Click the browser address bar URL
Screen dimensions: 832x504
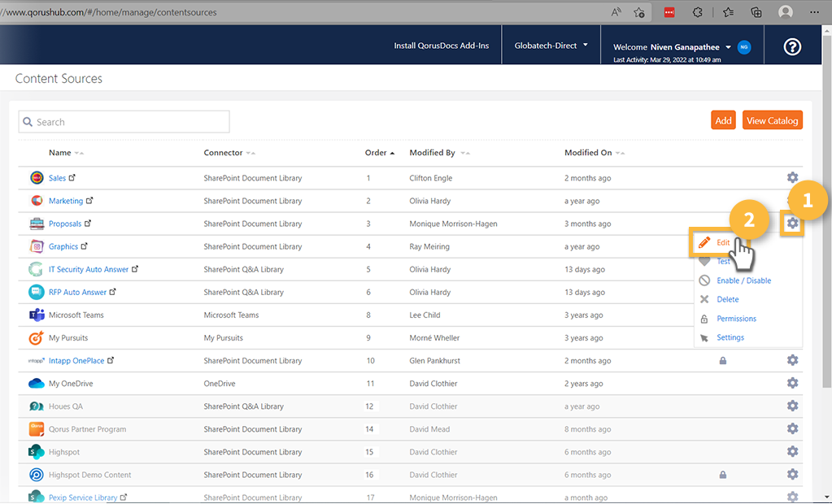click(x=109, y=12)
